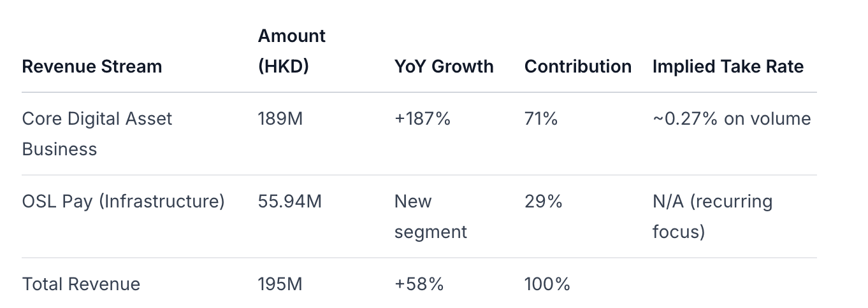Select the +187% growth value
The width and height of the screenshot is (868, 308).
coord(422,119)
